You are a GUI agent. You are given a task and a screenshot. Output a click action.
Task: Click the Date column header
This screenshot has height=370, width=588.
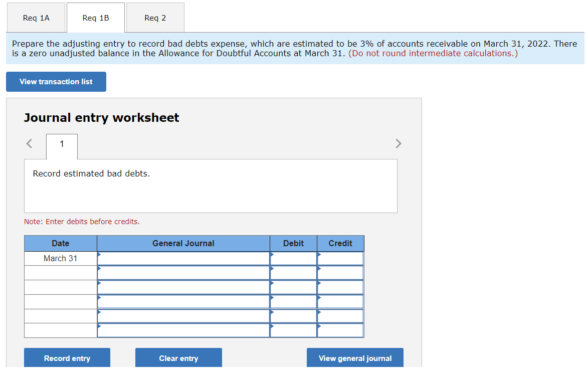tap(60, 243)
